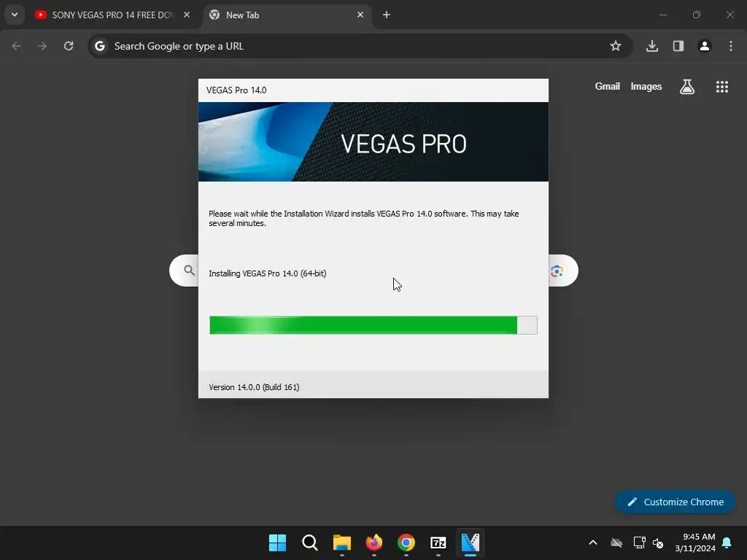Viewport: 747px width, 560px height.
Task: Open the Chrome three-dot menu
Action: tap(731, 46)
